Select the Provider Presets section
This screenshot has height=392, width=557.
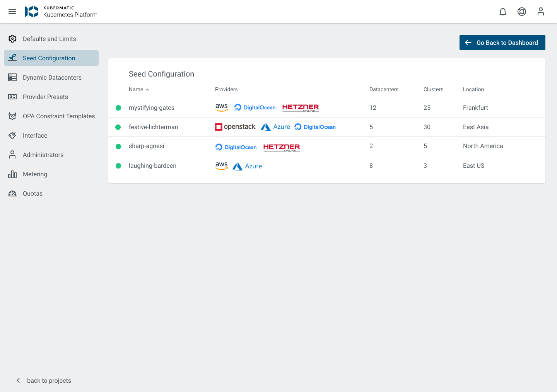tap(45, 97)
